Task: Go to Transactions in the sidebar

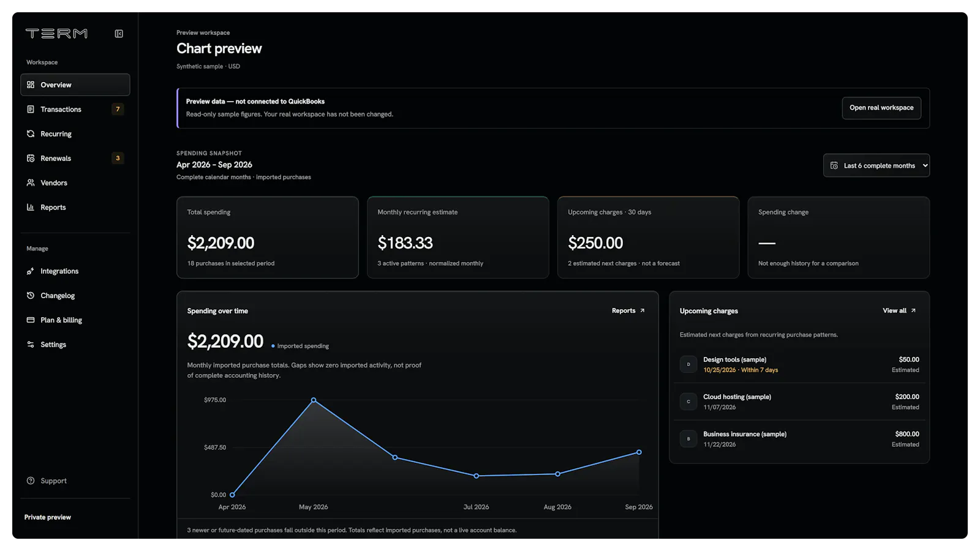Action: (75, 109)
